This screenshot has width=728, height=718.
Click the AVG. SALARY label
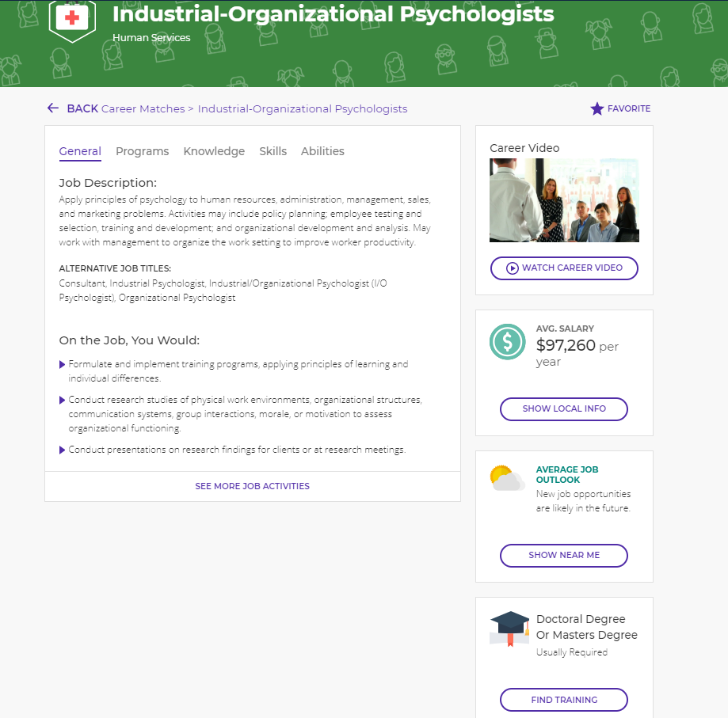(x=565, y=329)
